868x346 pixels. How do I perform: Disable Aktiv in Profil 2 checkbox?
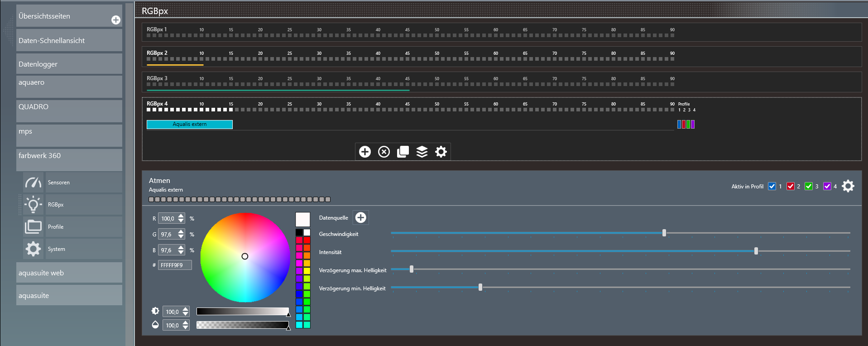[791, 187]
